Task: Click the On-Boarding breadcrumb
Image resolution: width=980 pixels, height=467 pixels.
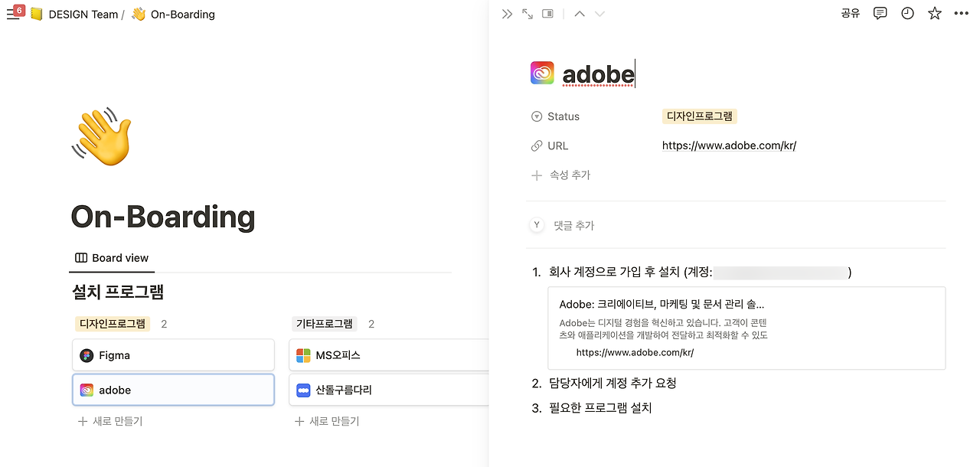Action: click(x=182, y=14)
